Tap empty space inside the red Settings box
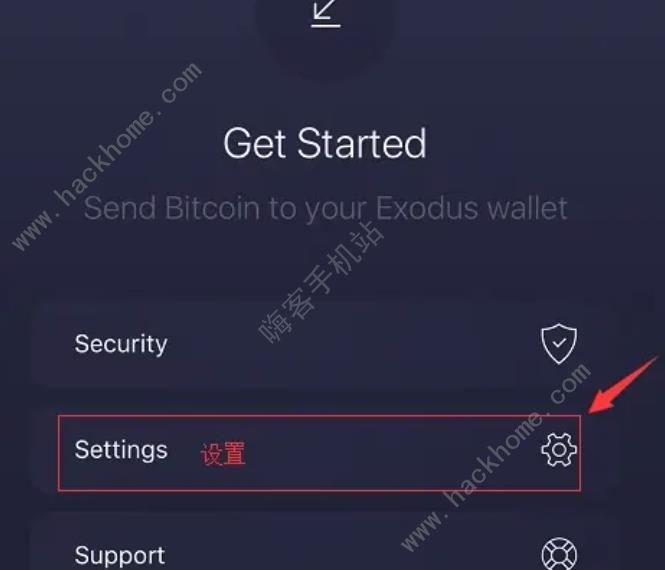665x570 pixels. pyautogui.click(x=382, y=453)
